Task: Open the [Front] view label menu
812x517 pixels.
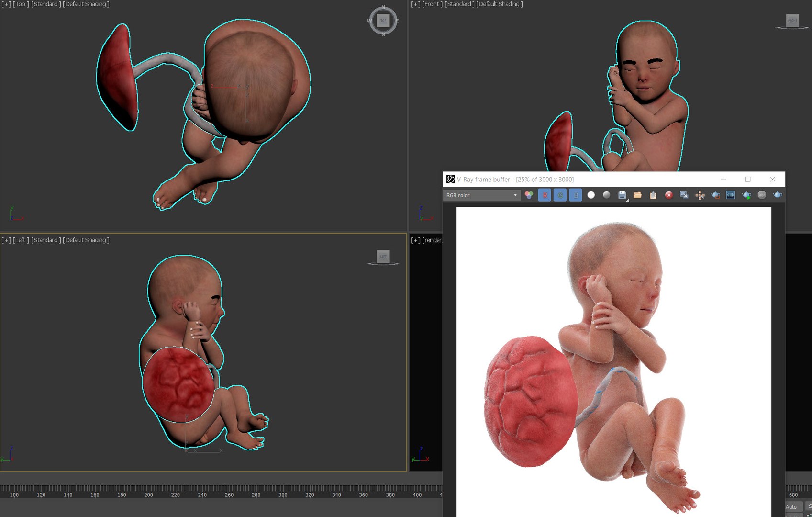Action: [433, 4]
